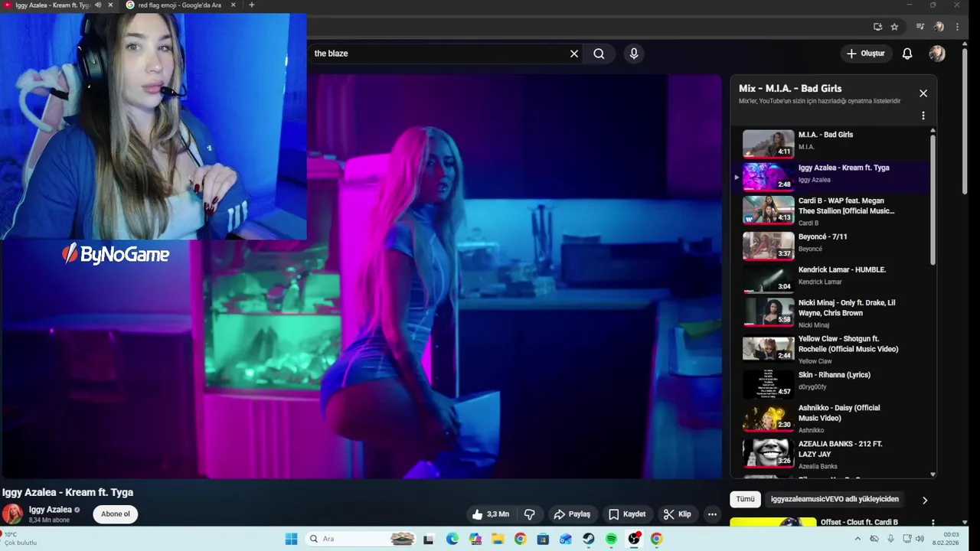The image size is (980, 551).
Task: Open Microsoft Store from taskbar
Action: pos(543,539)
